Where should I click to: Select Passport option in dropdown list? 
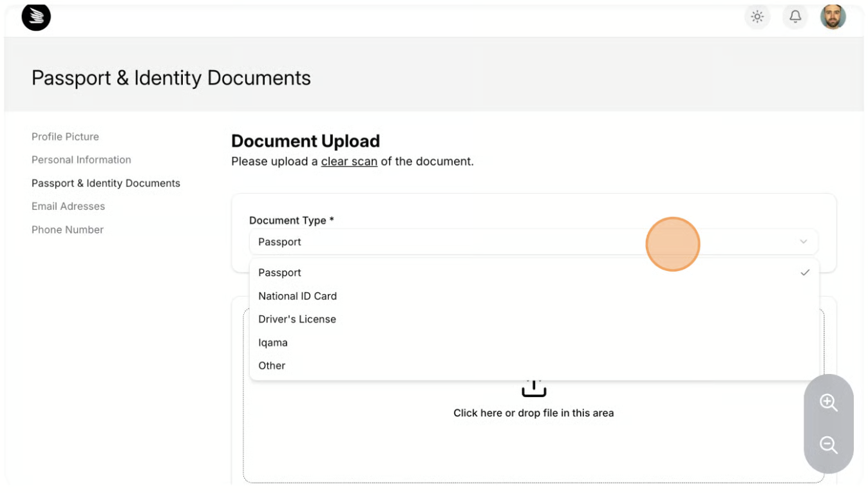279,273
